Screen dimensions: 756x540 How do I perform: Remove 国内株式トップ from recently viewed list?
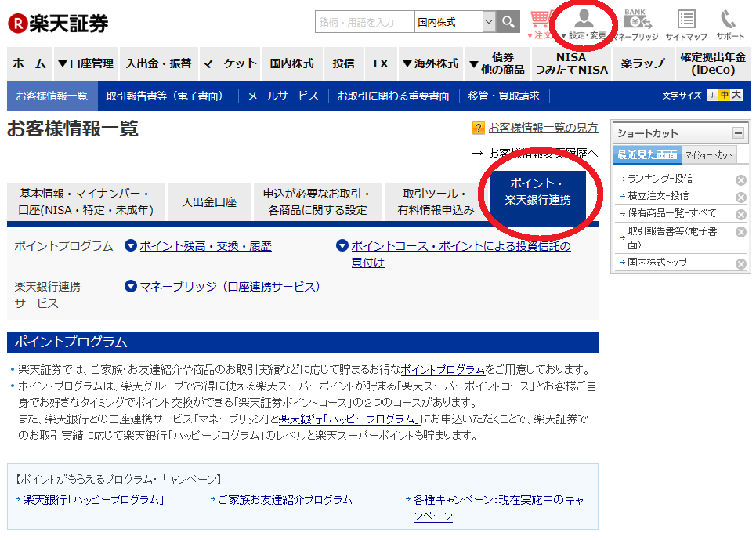(x=740, y=264)
